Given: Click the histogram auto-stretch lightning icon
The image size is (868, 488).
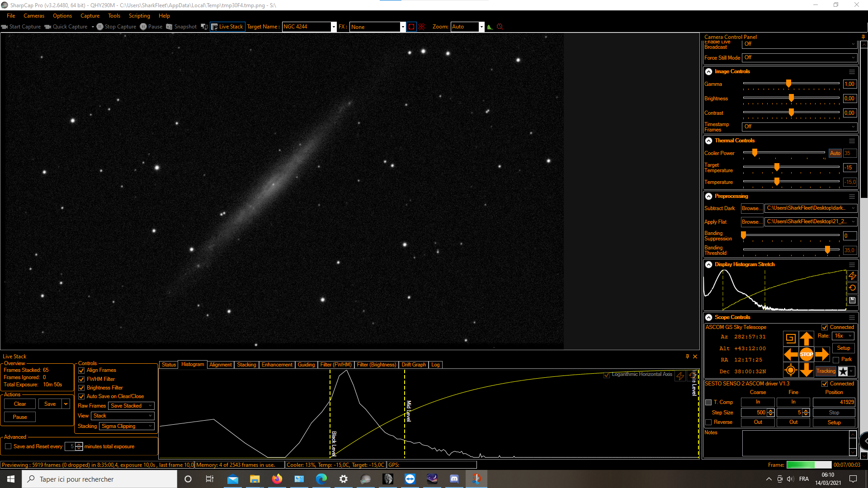Looking at the screenshot, I should (x=852, y=276).
